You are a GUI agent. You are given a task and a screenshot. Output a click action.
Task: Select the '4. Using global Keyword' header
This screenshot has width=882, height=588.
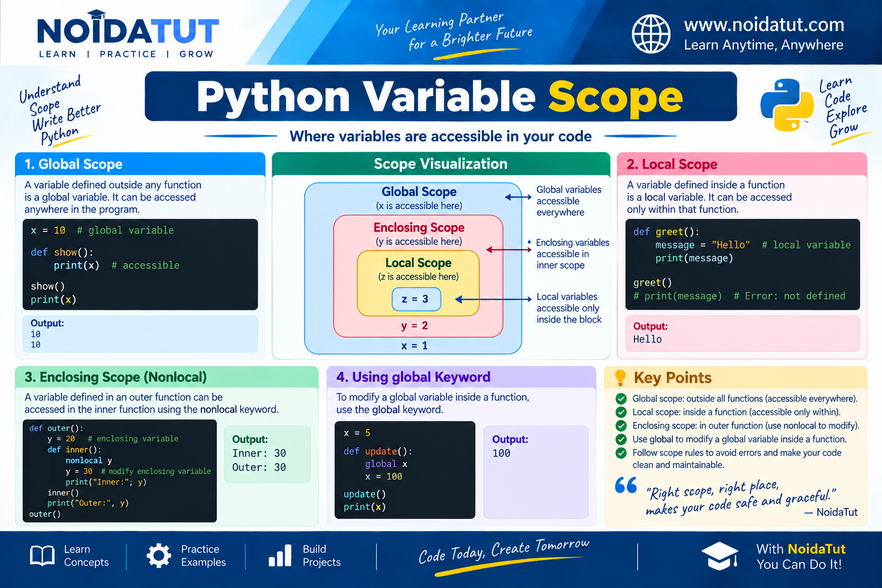pos(461,377)
